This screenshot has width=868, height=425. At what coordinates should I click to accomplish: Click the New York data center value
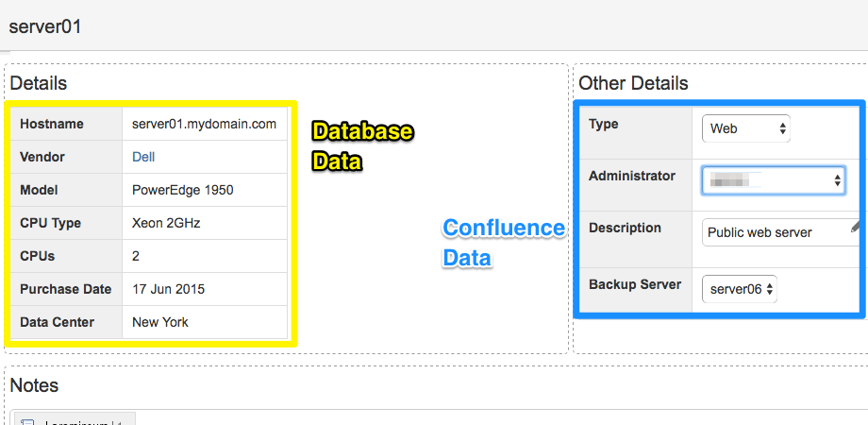point(160,322)
